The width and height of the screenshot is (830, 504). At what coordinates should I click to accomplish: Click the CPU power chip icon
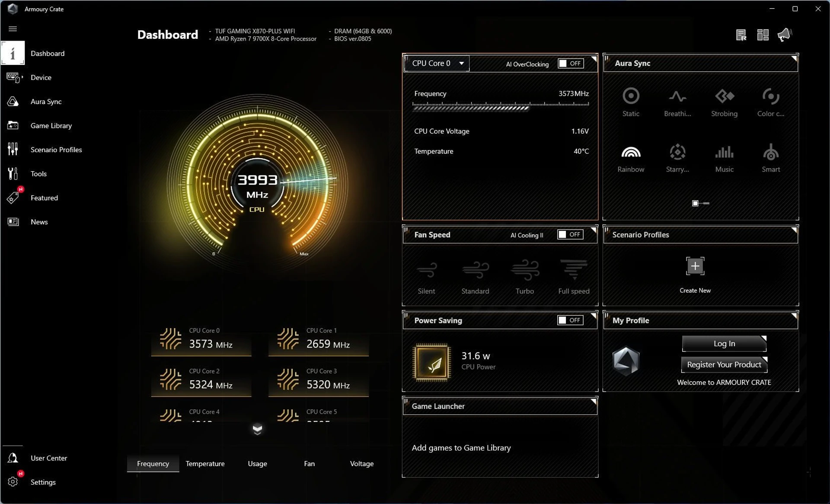(432, 362)
